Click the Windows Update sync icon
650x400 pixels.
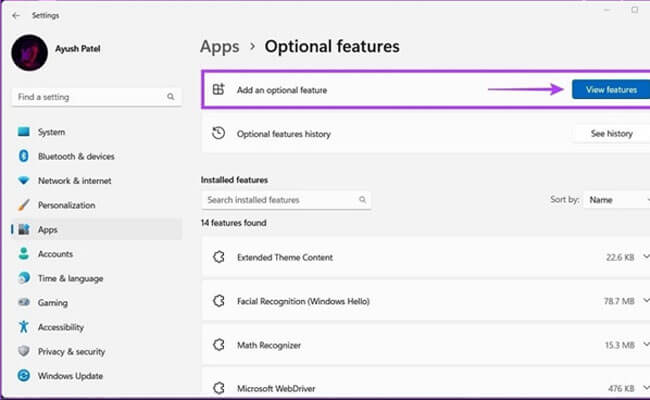tap(24, 376)
